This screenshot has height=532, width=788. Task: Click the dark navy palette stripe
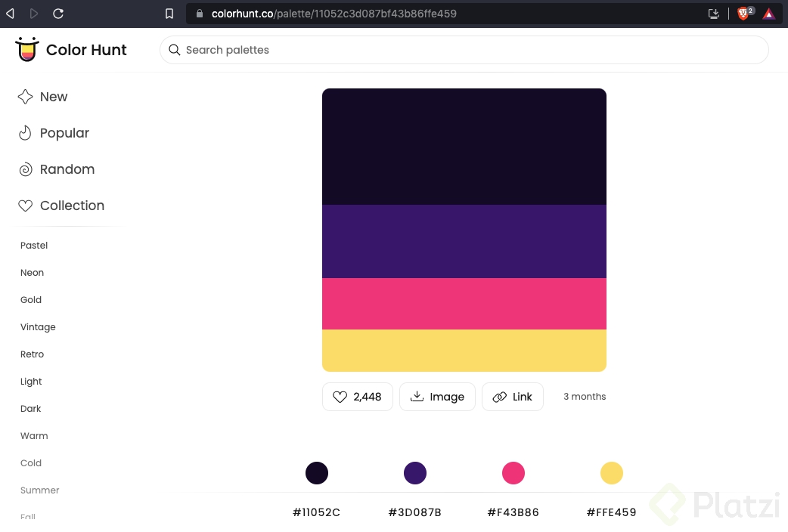pyautogui.click(x=464, y=147)
